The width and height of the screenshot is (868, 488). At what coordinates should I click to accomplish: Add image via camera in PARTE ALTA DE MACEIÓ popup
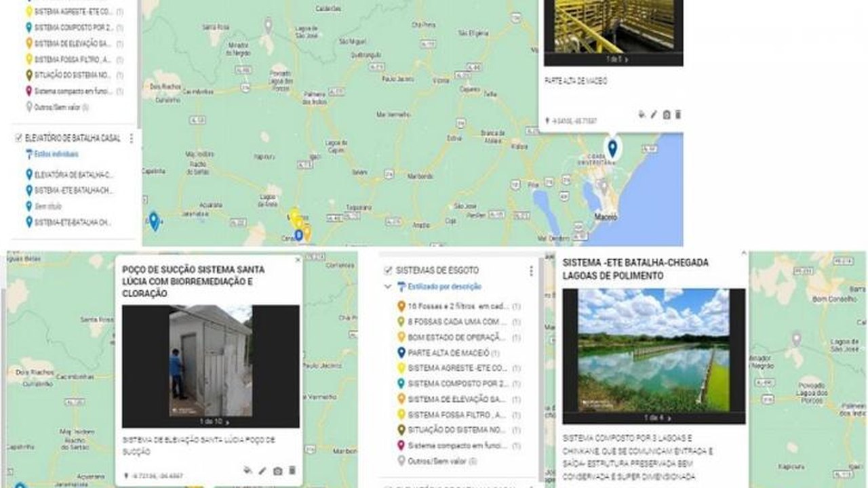[666, 115]
